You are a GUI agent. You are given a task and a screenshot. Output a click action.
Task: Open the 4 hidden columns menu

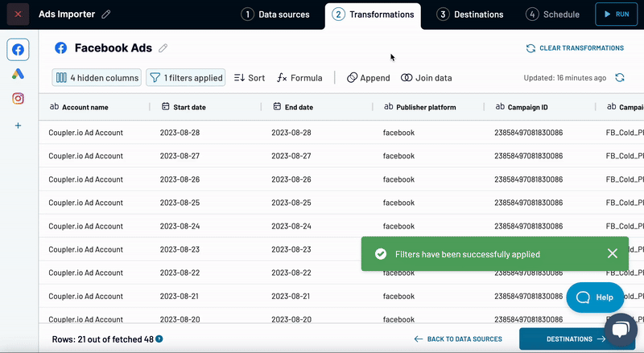pyautogui.click(x=97, y=78)
